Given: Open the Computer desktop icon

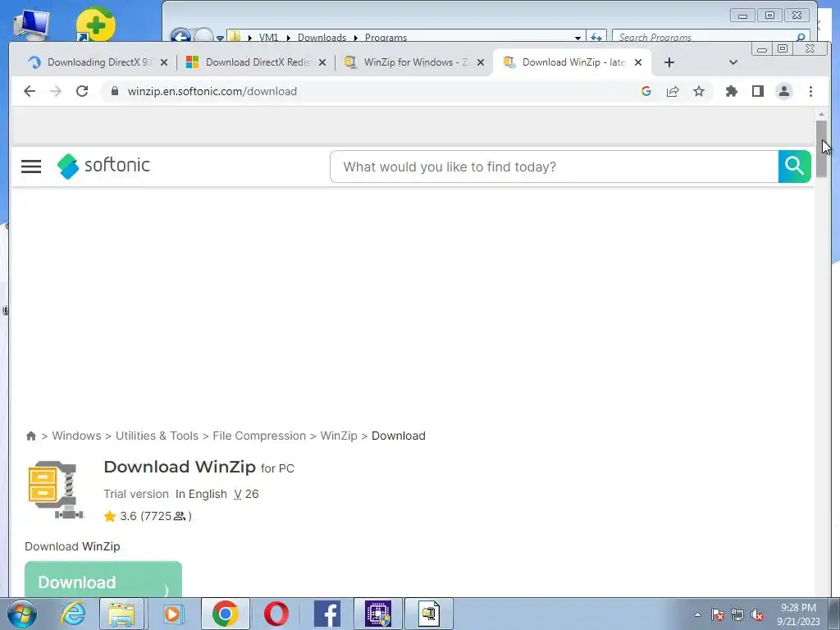Looking at the screenshot, I should 31,23.
